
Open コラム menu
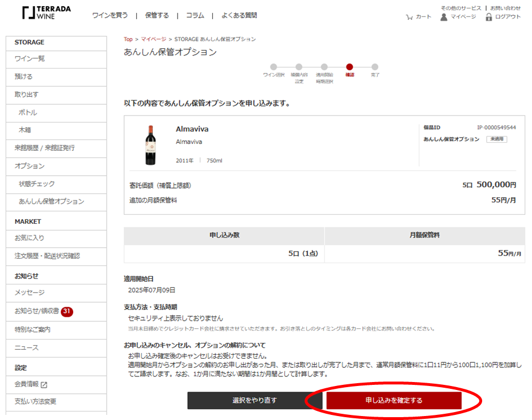pos(195,15)
